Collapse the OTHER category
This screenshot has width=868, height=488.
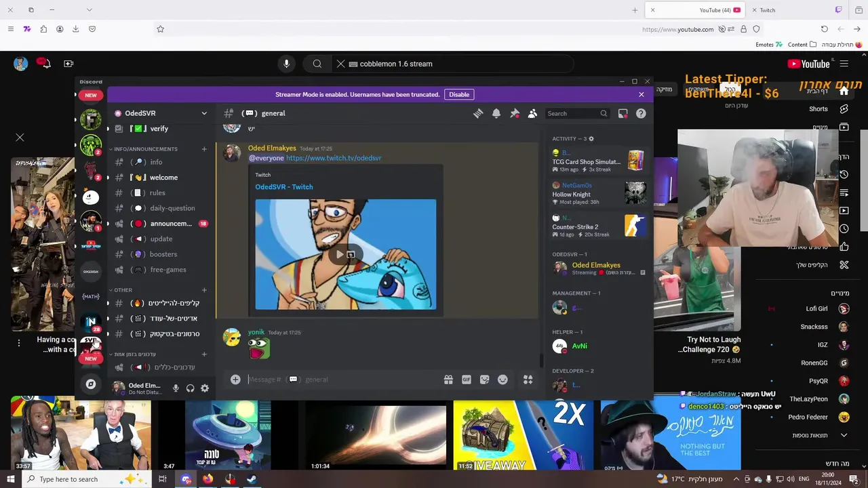(123, 290)
